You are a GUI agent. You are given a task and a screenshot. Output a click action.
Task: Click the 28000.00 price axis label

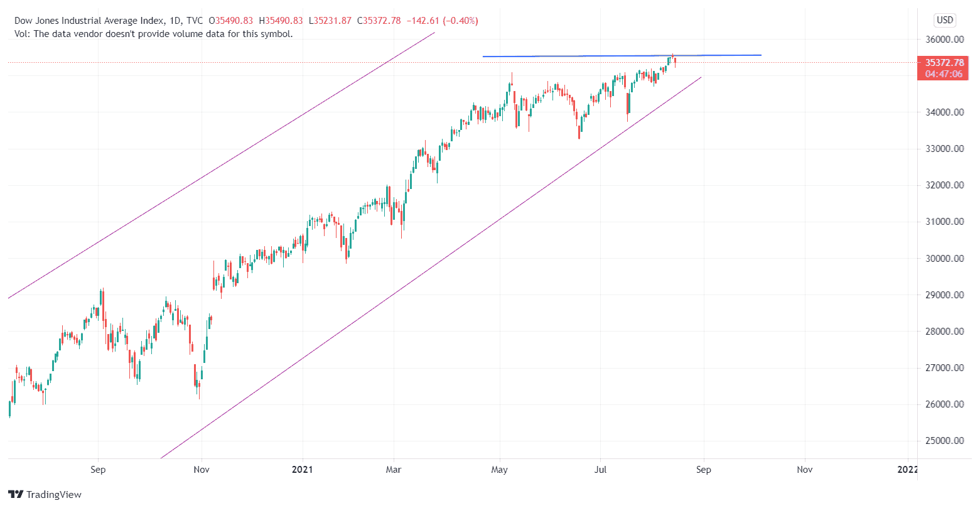[945, 331]
